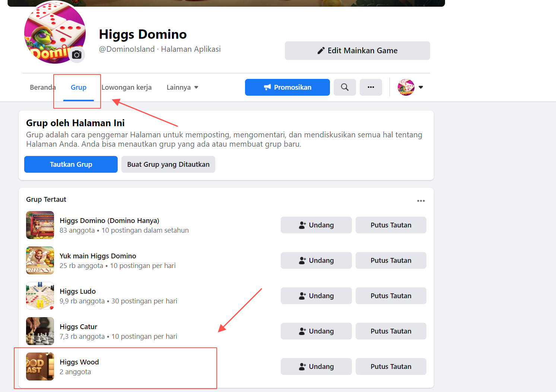Screen dimensions: 556x392
Task: Click the Grup Tertaut heading
Action: [x=46, y=200]
